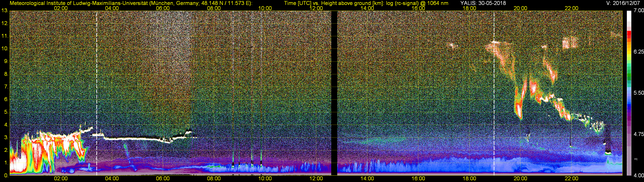Pick 10:00 on the lower time axis
644x182 pixels.
(265, 179)
